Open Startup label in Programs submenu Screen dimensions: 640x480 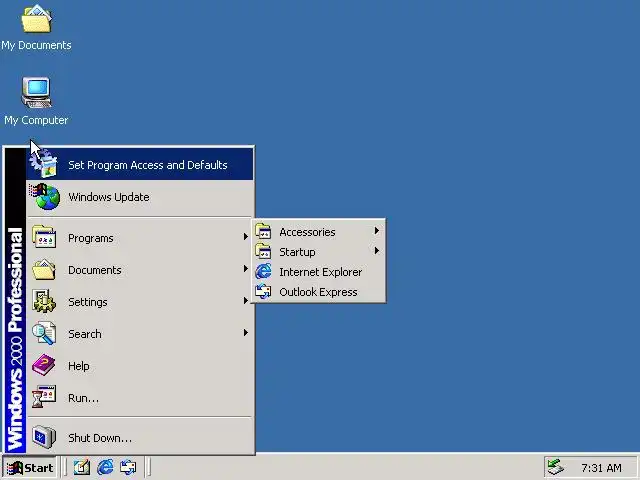tap(297, 252)
